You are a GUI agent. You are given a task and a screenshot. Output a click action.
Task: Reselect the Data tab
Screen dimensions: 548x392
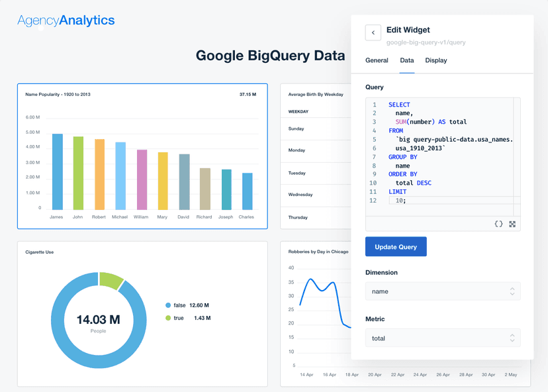pos(406,60)
